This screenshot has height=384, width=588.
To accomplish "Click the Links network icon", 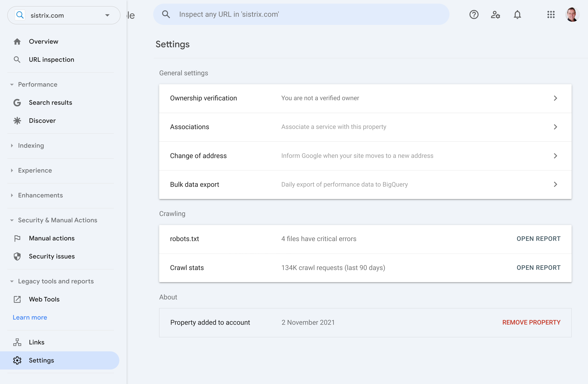I will 17,342.
